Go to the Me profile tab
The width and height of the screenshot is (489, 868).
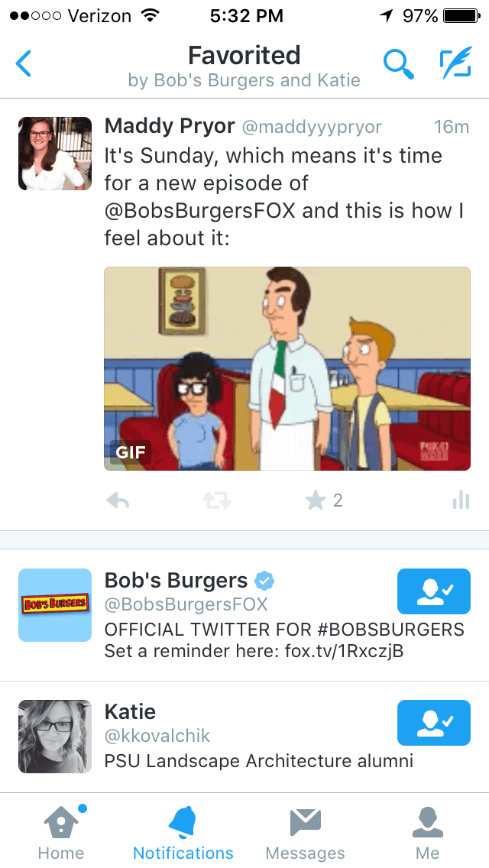[x=428, y=833]
